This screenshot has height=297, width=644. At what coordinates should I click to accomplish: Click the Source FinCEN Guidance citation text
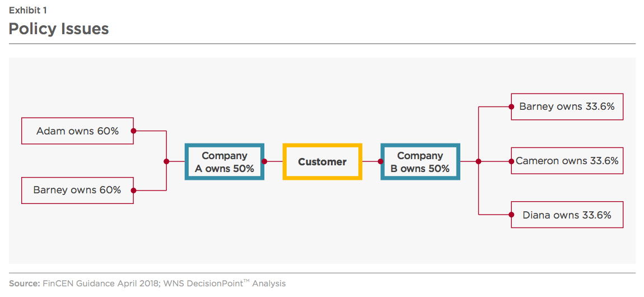click(x=147, y=284)
